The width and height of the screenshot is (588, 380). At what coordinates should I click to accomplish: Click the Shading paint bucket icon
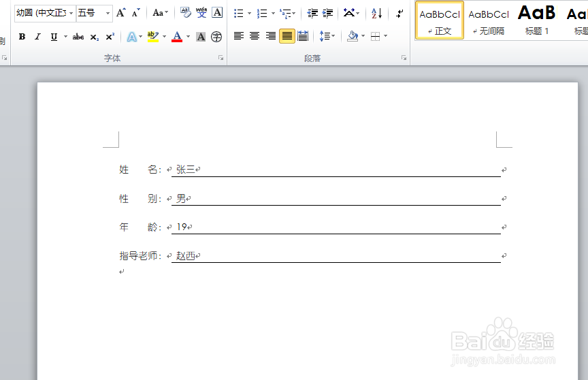point(353,36)
